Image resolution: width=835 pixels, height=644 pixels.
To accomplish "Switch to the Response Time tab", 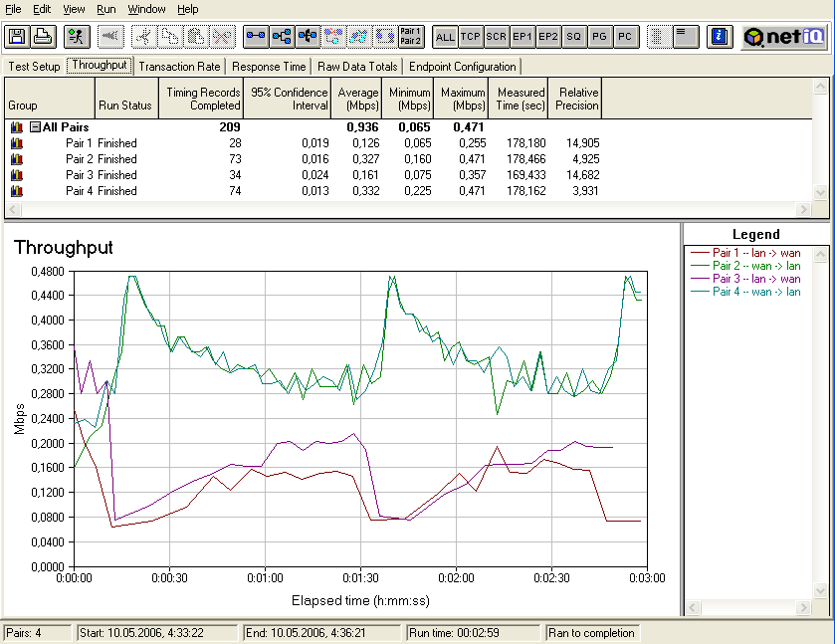I will tap(269, 67).
